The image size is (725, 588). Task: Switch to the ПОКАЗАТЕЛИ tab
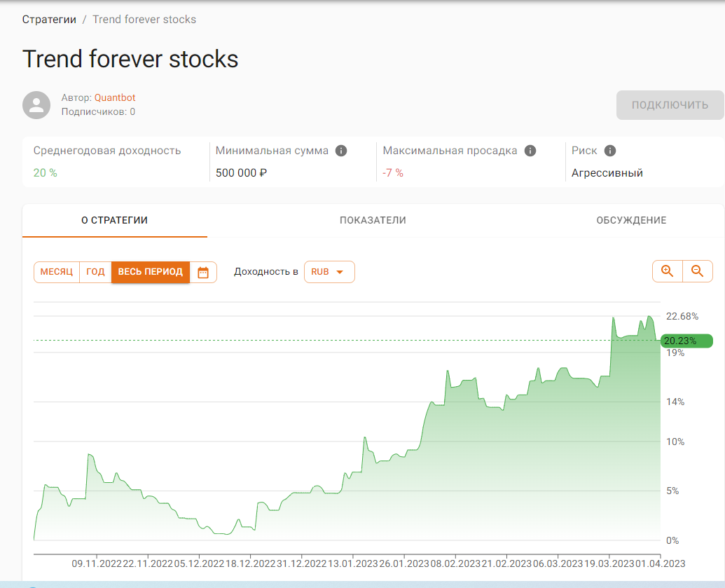(373, 221)
